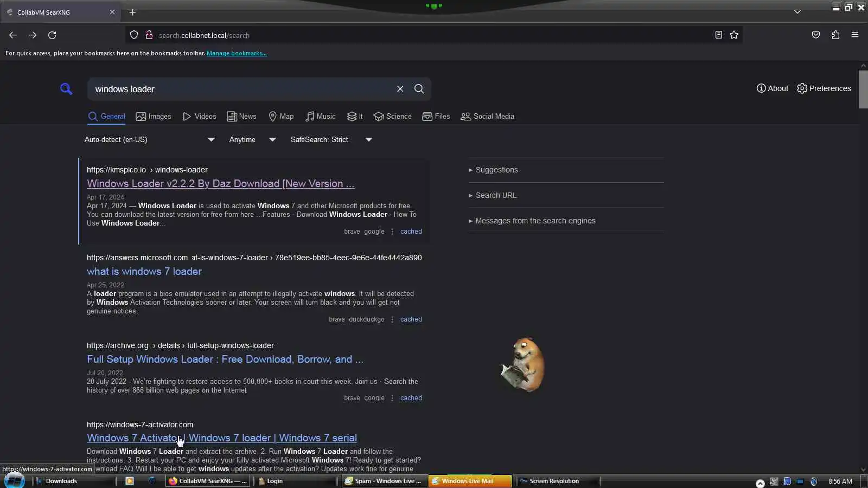Open cached copy of archive.org result
The height and width of the screenshot is (488, 868).
pos(411,398)
